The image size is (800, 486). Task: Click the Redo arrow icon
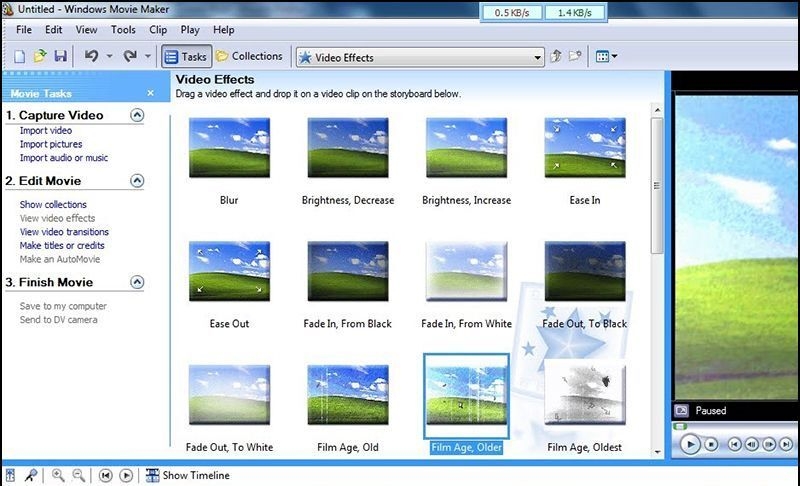[x=130, y=56]
